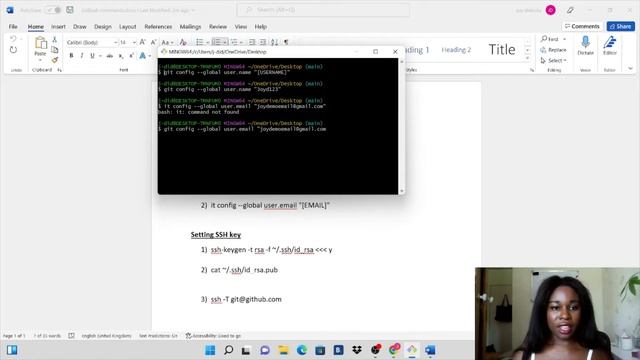Open the Review tab
The image size is (640, 360).
(218, 27)
